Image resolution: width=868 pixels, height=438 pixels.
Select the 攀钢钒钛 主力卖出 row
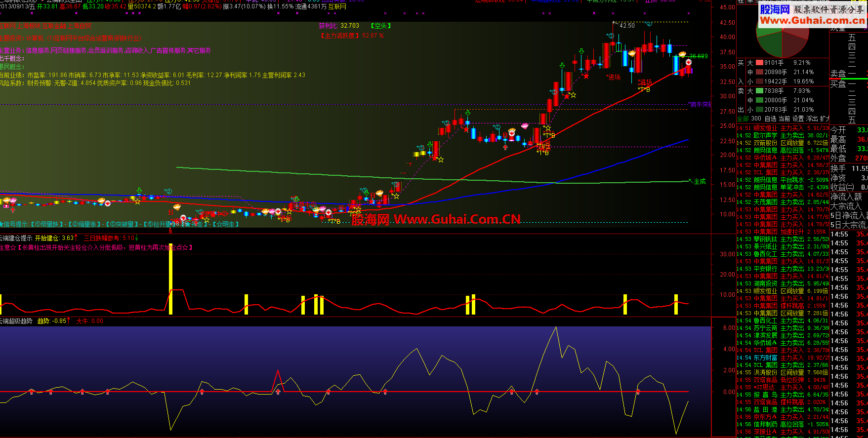783,239
